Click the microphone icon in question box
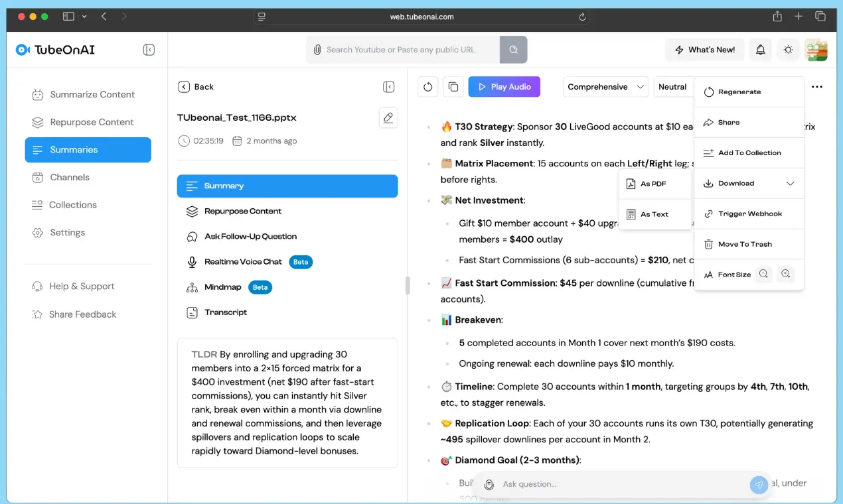 tap(489, 485)
